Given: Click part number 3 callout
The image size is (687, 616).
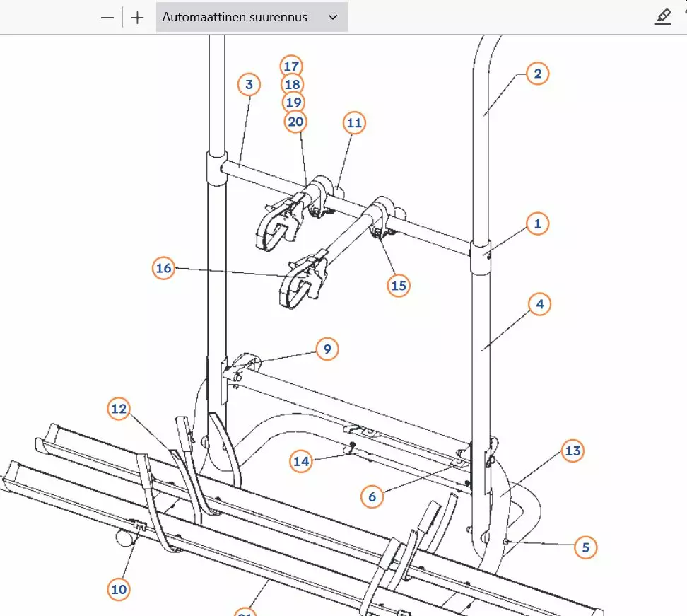Looking at the screenshot, I should pyautogui.click(x=249, y=85).
